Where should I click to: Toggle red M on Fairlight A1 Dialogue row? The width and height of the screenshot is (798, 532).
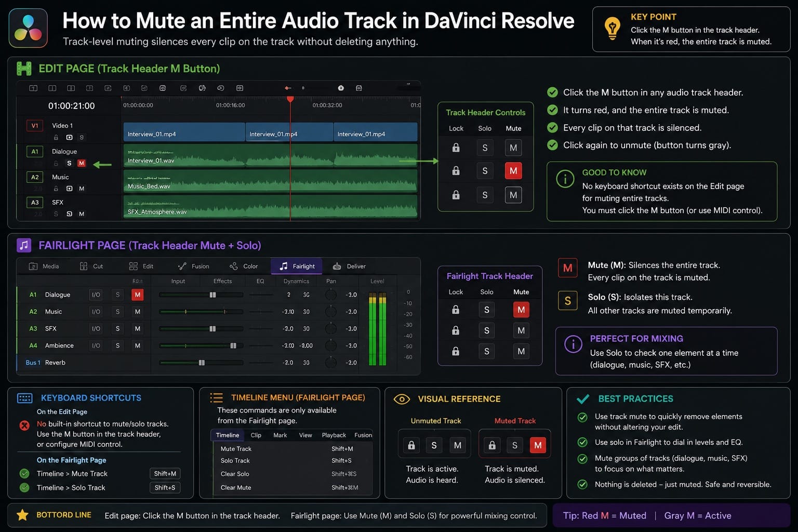137,295
